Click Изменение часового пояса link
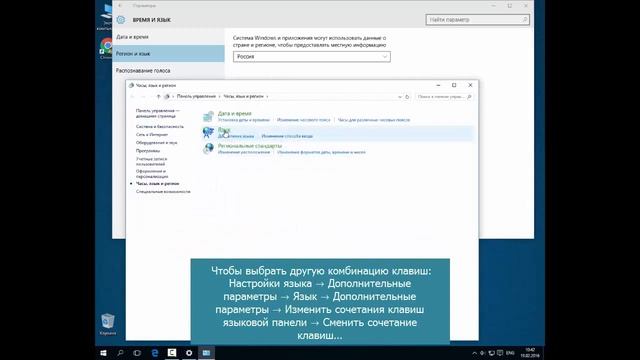The image size is (640, 360). (x=303, y=120)
